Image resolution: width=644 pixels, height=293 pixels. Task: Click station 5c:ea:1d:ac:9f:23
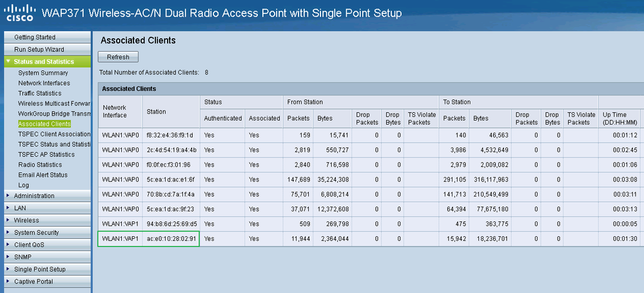tap(170, 208)
